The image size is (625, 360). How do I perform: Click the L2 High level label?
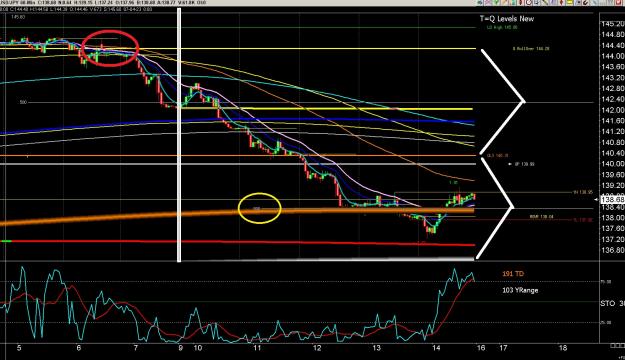coord(502,28)
